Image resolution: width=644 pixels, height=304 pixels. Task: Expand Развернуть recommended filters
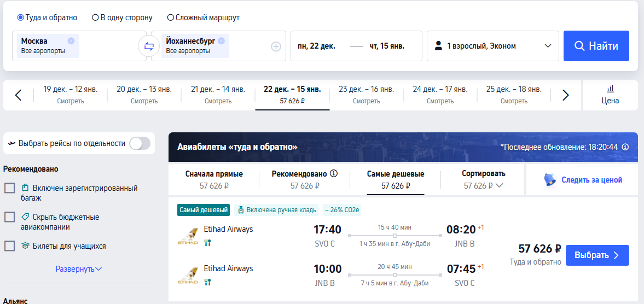(79, 269)
